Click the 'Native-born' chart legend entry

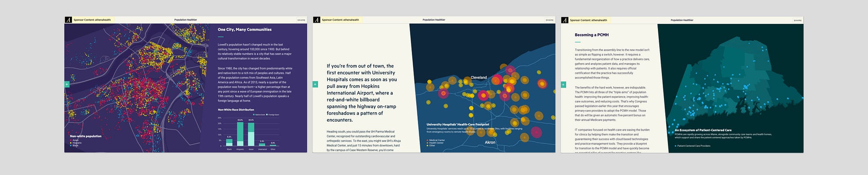tap(259, 115)
